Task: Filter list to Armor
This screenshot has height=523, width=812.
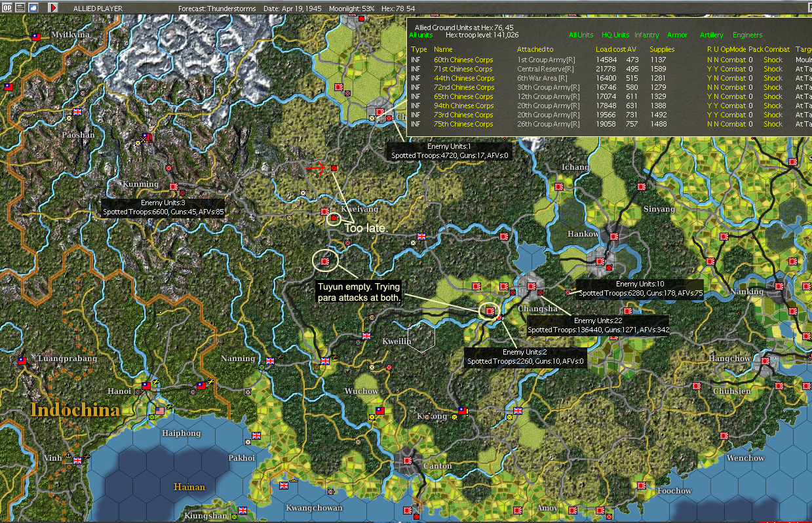Action: pos(678,35)
